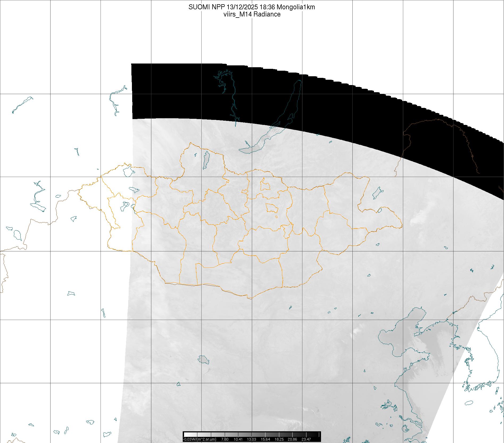Click the colorbar value "7.80"
The width and height of the screenshot is (504, 443).
(225, 439)
